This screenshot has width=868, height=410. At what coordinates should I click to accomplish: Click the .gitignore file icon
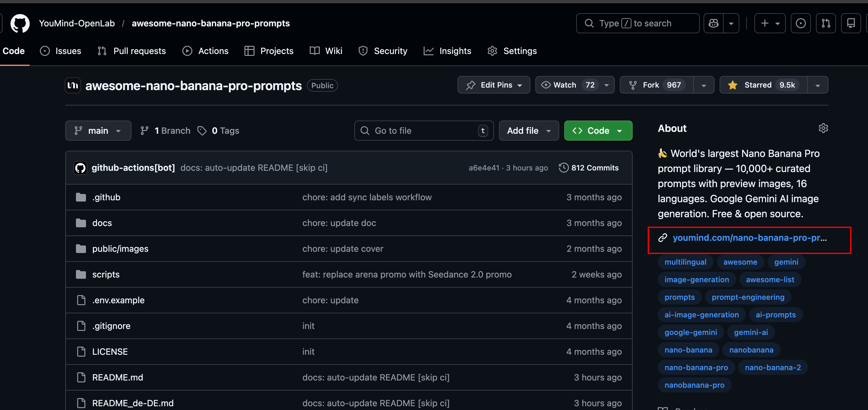point(81,326)
